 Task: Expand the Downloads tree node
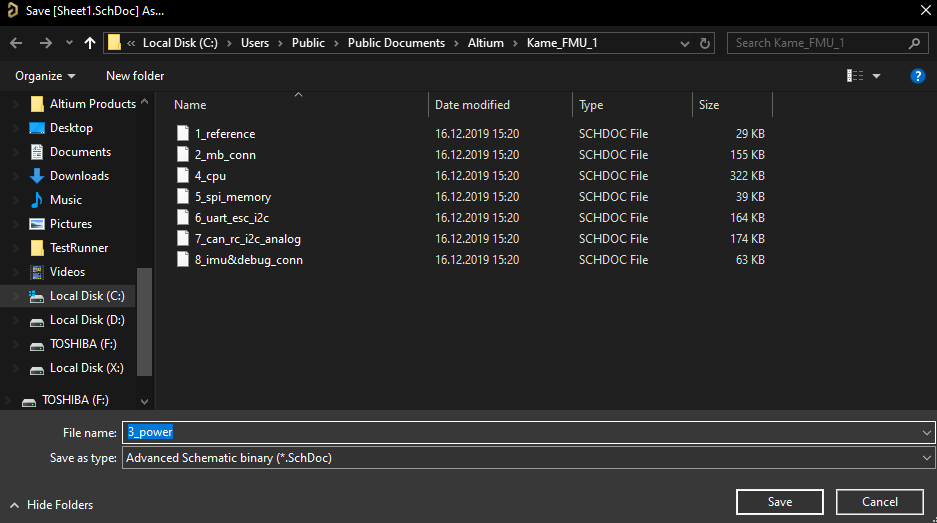point(16,176)
